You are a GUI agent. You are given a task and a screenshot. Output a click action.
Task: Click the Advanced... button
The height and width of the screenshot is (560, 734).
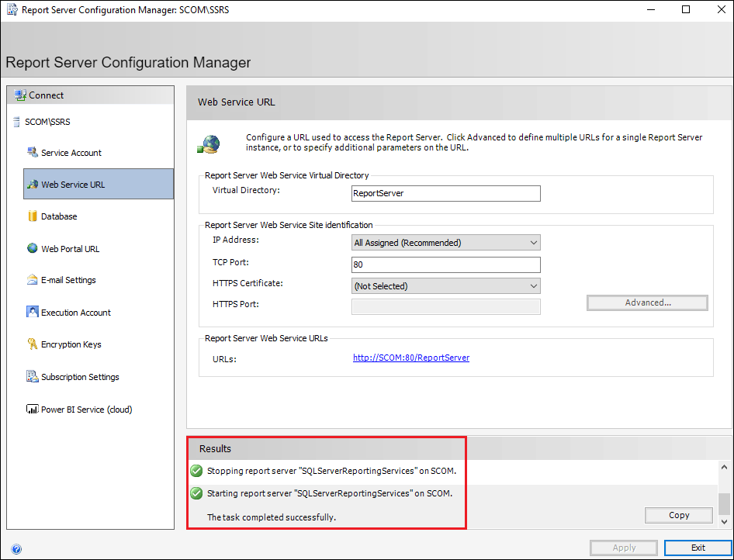(647, 302)
